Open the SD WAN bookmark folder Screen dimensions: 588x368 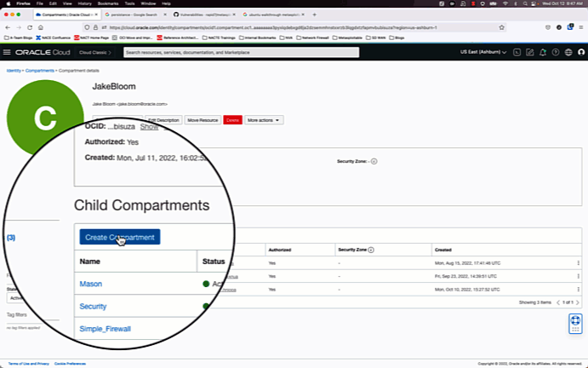pyautogui.click(x=375, y=37)
